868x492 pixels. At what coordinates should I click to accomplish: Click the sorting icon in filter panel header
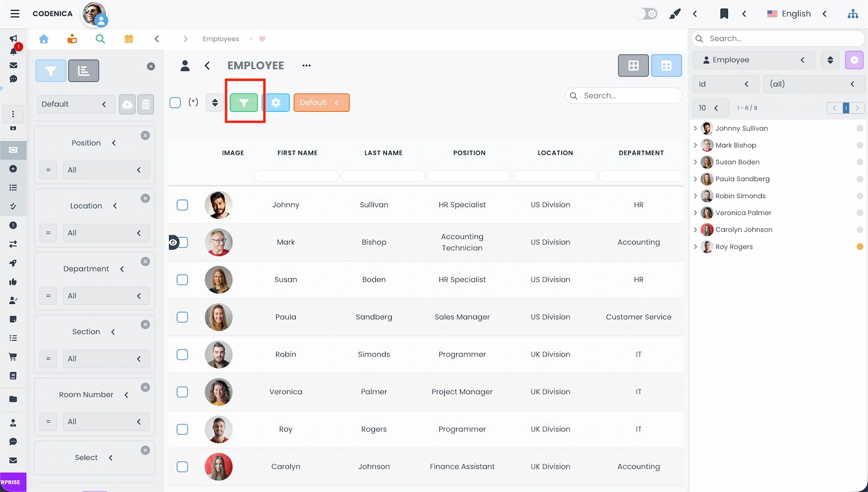(x=84, y=71)
